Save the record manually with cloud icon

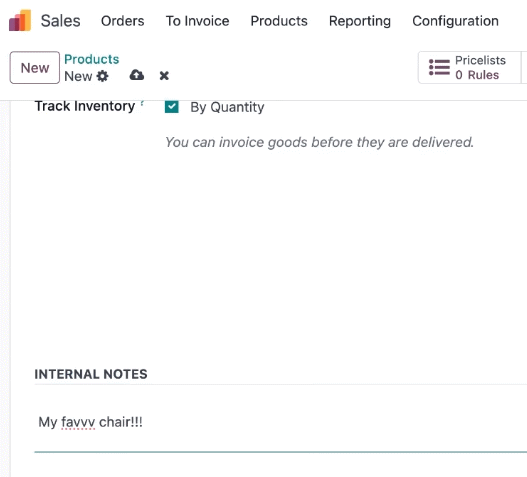coord(137,75)
